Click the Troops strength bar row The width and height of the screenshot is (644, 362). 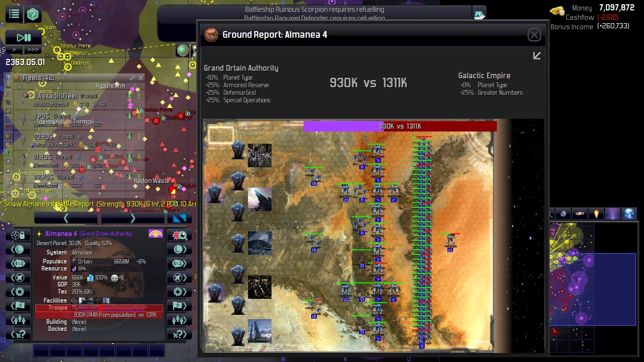[99, 311]
